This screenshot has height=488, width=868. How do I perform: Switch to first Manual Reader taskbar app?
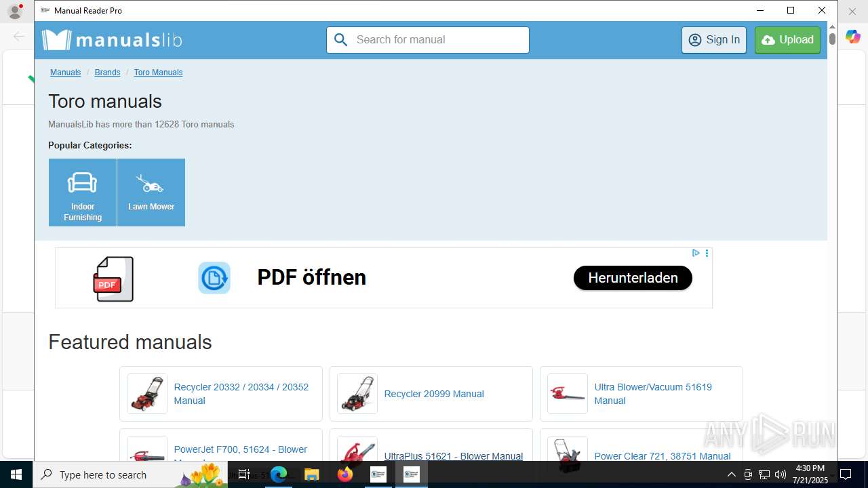[378, 474]
